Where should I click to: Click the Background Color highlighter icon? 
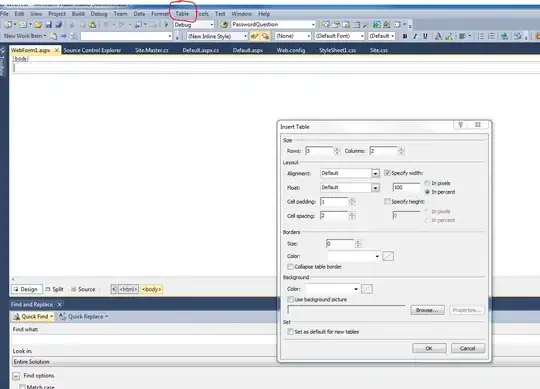click(449, 36)
